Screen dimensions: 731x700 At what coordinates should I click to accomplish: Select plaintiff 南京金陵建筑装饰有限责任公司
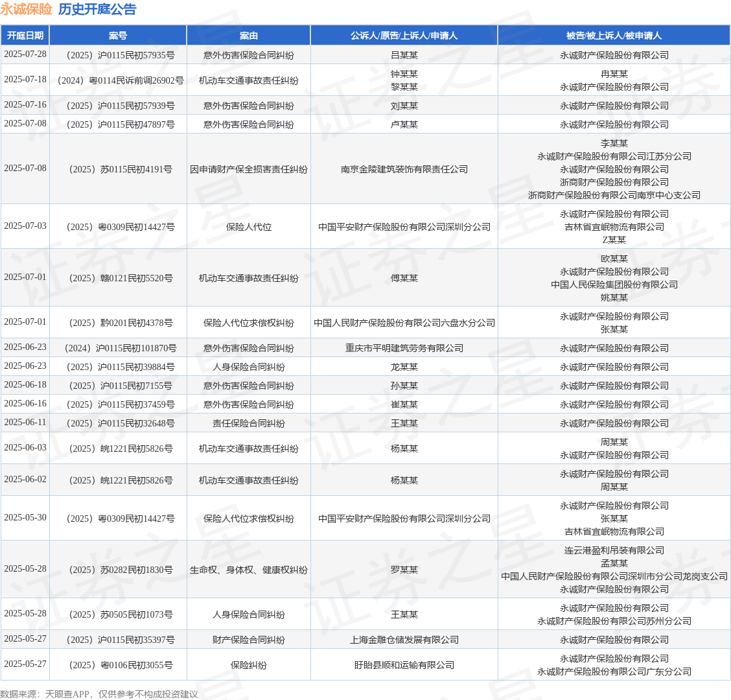click(404, 169)
